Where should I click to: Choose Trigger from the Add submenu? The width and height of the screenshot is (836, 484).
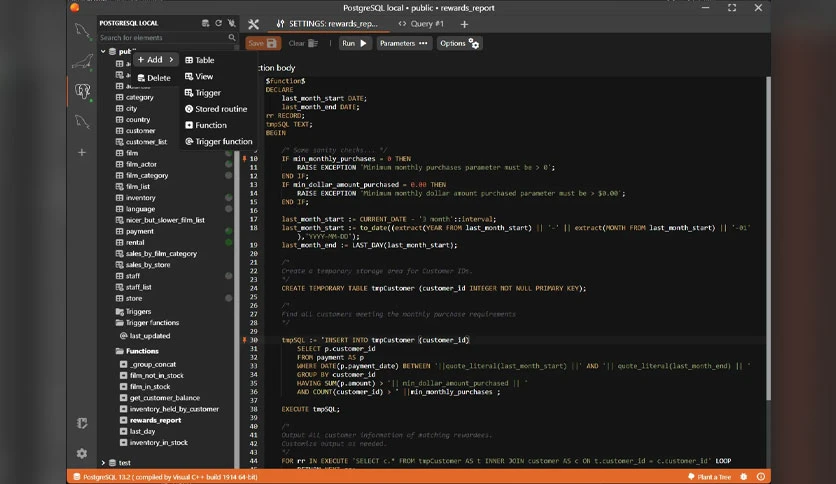pos(203,93)
